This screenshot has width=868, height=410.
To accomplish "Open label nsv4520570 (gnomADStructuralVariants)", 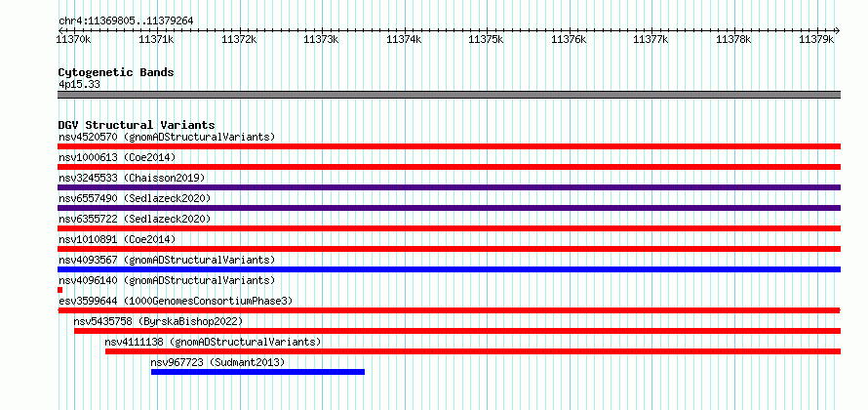I will coord(167,137).
